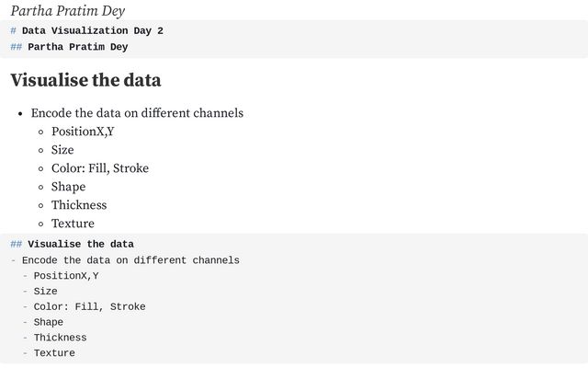Place cursor in '# Data Visualization Day 2' code line
588x368 pixels.
(x=86, y=30)
